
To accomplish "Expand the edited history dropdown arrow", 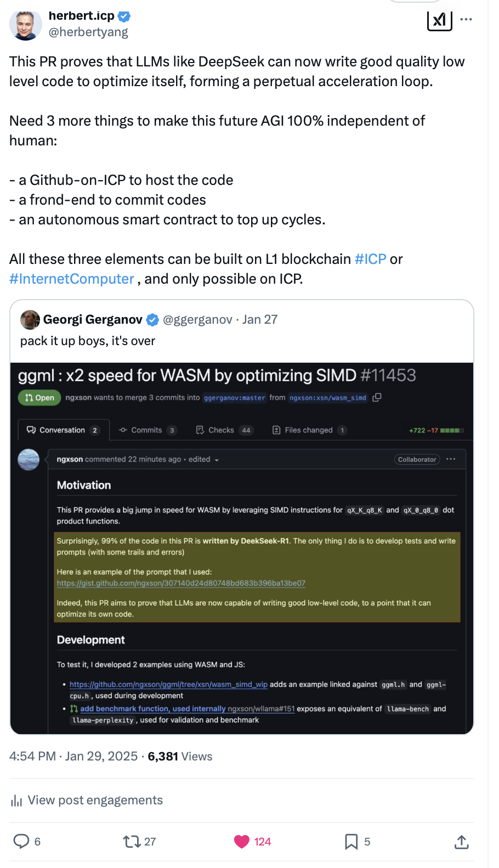I will coord(217,460).
